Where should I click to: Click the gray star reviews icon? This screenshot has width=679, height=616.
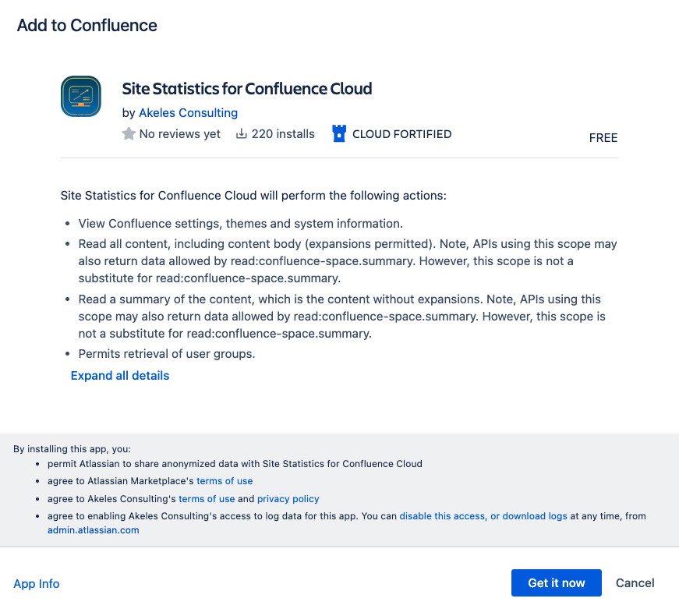click(x=129, y=134)
